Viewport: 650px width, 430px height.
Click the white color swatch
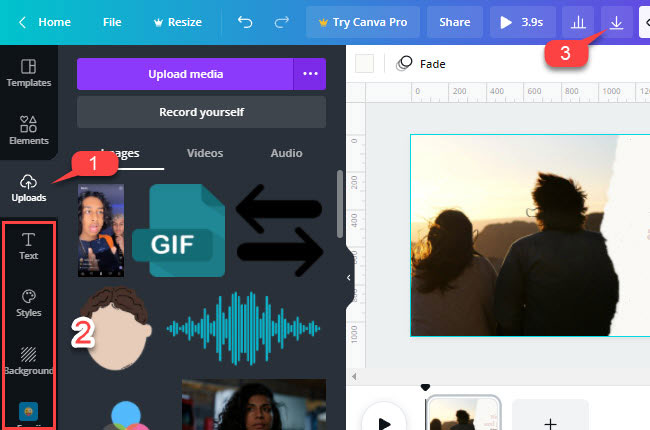point(365,64)
